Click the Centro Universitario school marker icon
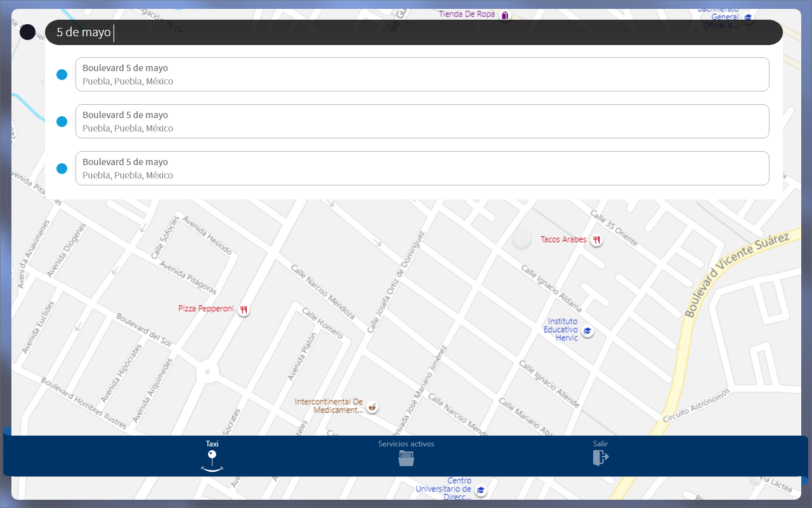812x508 pixels. [x=481, y=490]
